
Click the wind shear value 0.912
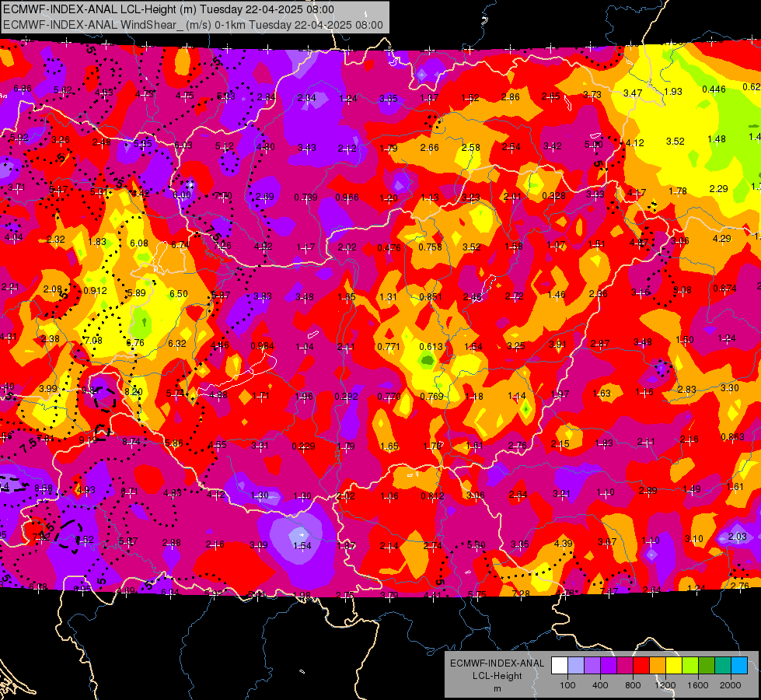click(95, 290)
